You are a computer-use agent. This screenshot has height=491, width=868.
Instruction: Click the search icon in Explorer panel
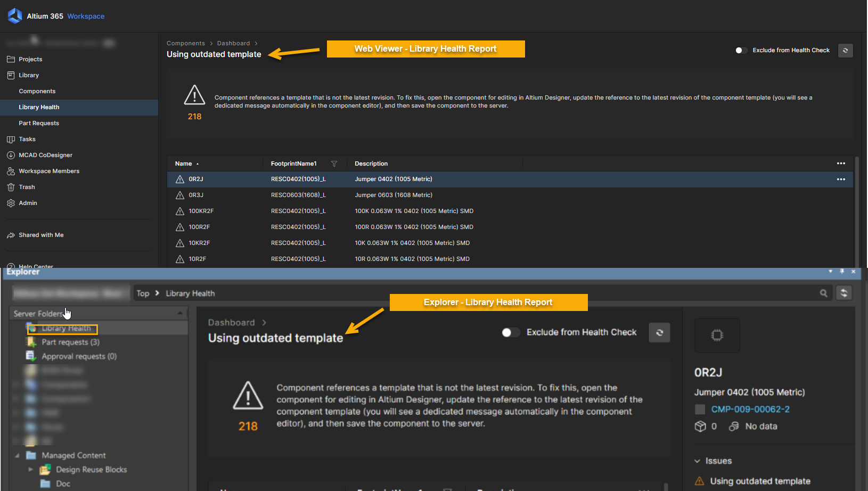click(x=823, y=293)
